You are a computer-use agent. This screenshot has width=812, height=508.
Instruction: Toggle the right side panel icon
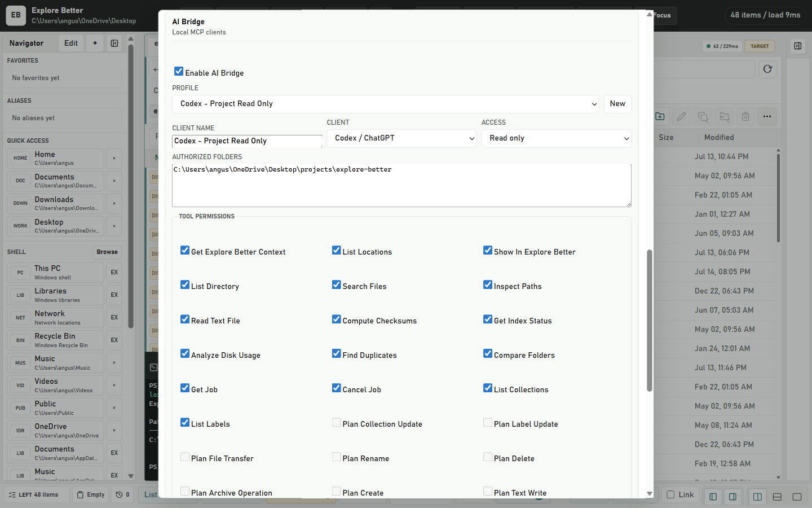(x=797, y=46)
